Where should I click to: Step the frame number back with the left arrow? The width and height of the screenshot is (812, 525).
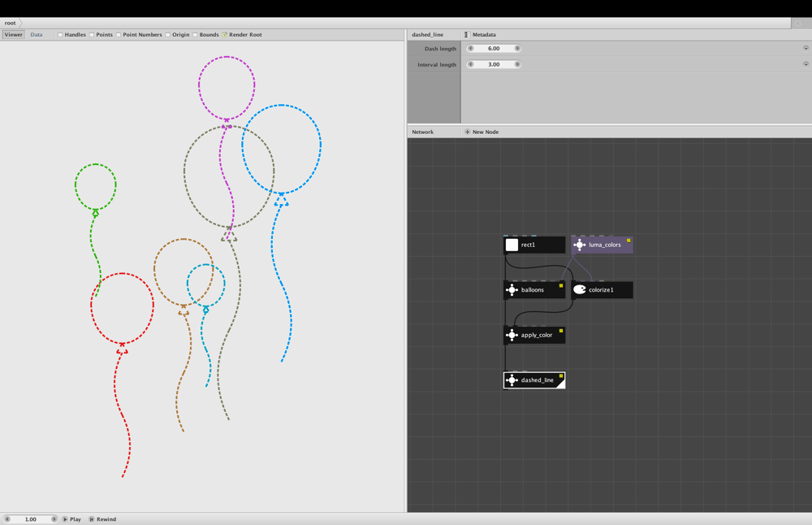click(7, 518)
